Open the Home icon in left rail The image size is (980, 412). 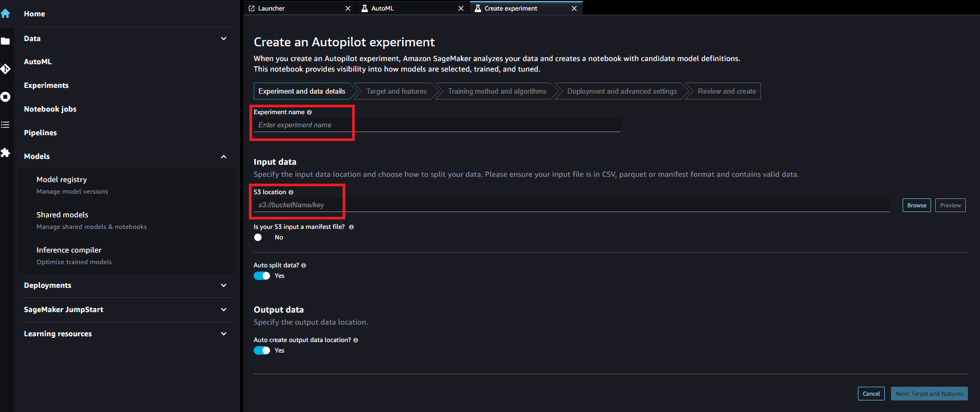click(5, 14)
